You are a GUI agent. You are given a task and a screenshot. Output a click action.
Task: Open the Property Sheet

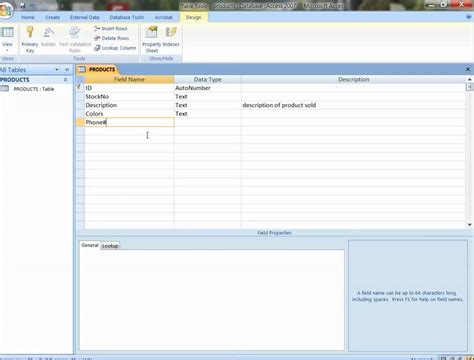[152, 39]
